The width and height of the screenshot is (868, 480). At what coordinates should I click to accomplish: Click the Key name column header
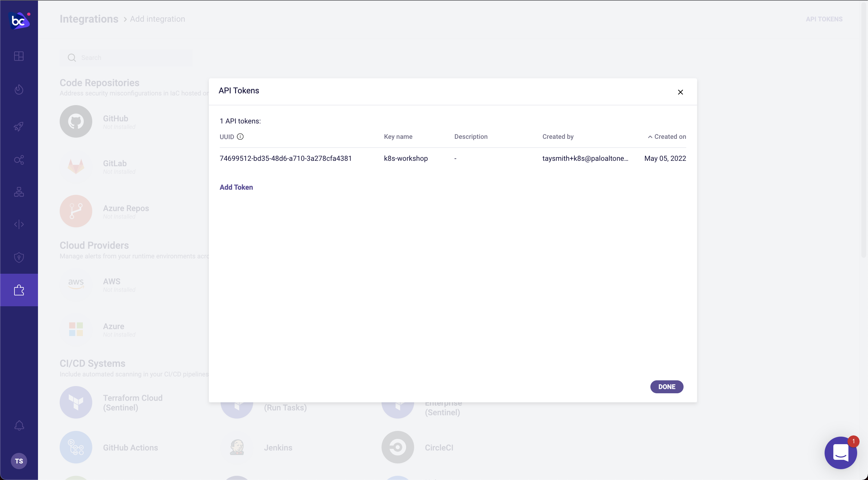(398, 137)
